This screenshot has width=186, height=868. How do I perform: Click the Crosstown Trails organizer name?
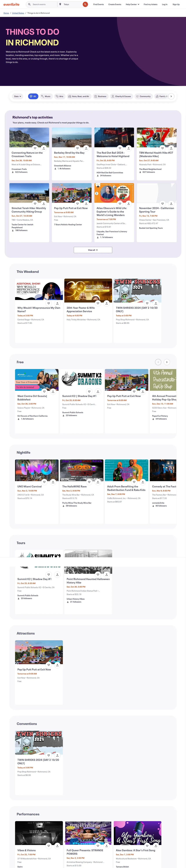19,169
